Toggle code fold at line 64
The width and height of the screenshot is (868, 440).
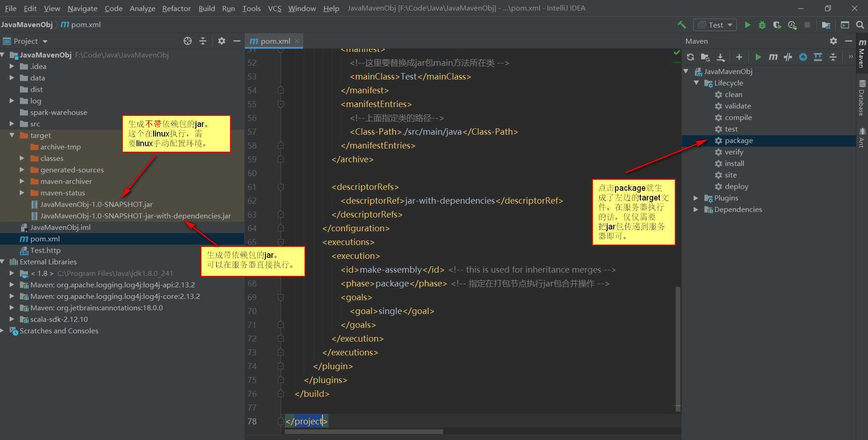(x=281, y=228)
